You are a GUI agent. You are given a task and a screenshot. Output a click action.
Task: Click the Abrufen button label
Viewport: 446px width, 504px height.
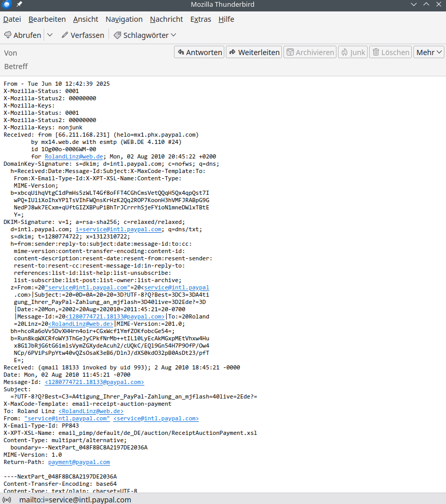tap(28, 35)
